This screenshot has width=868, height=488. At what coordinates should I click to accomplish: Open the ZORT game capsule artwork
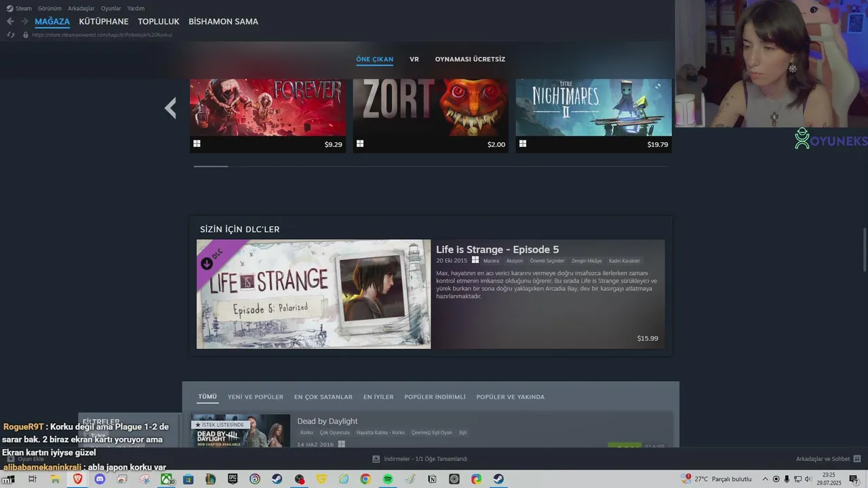click(431, 108)
